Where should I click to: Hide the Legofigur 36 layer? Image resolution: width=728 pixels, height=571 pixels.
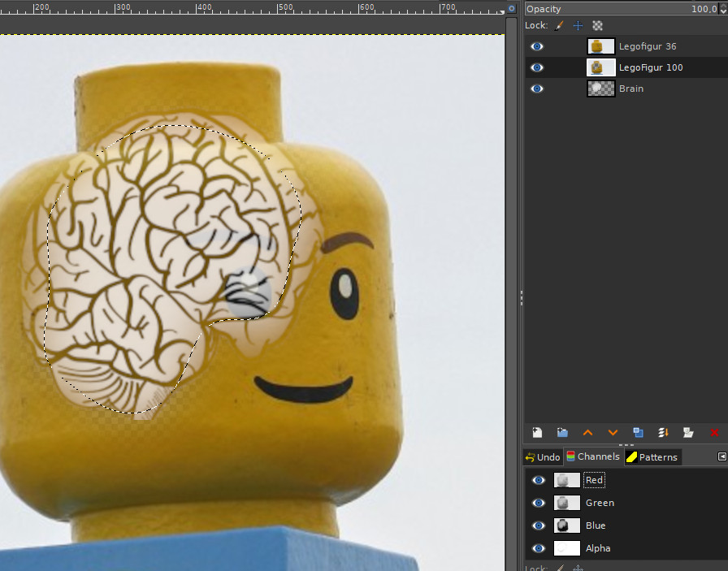pyautogui.click(x=537, y=46)
